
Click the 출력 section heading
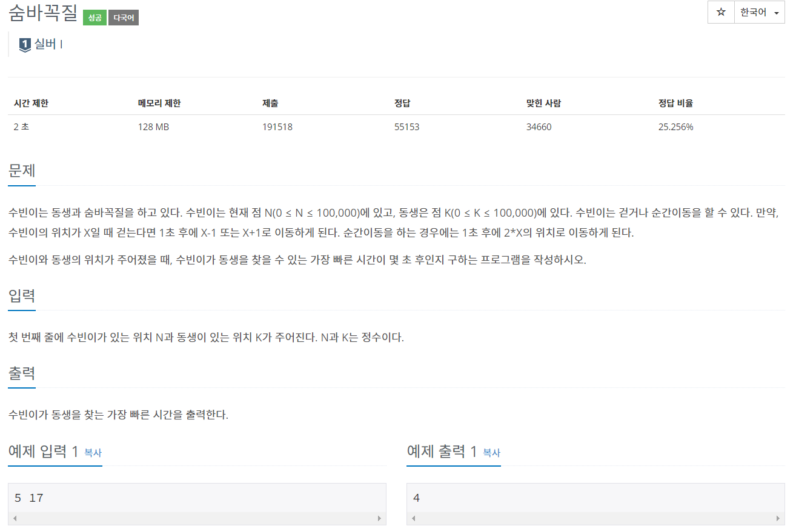[x=22, y=373]
